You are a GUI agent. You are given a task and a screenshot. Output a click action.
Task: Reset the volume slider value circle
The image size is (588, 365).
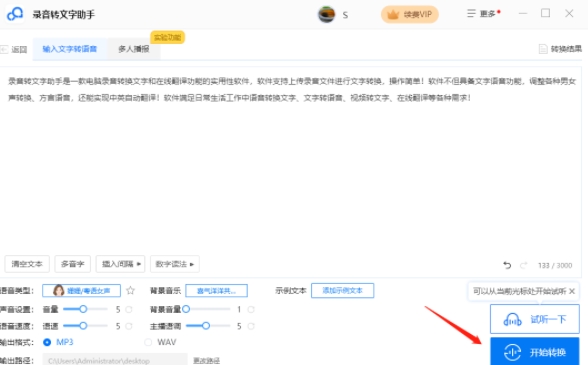tap(129, 309)
